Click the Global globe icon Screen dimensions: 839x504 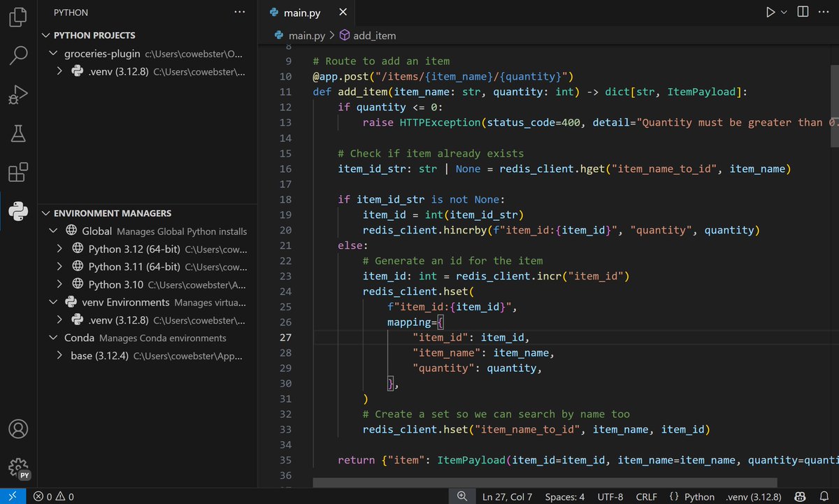(x=71, y=231)
